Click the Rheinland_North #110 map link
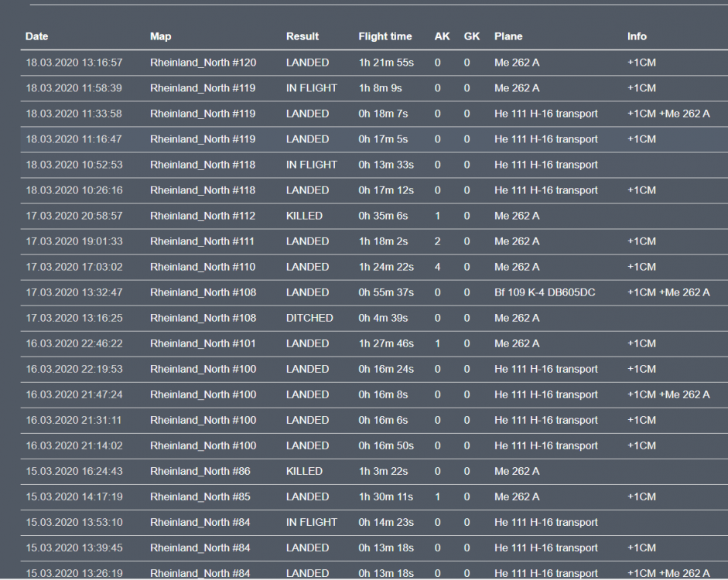 click(x=203, y=267)
